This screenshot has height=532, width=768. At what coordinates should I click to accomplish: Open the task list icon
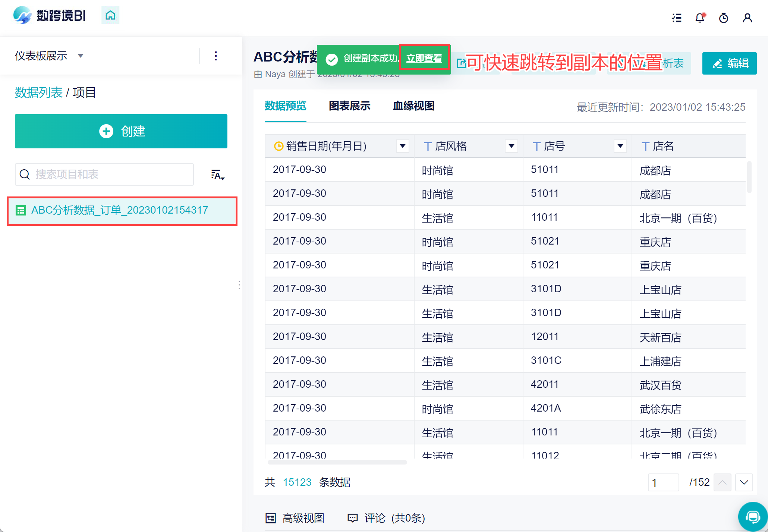coord(677,18)
